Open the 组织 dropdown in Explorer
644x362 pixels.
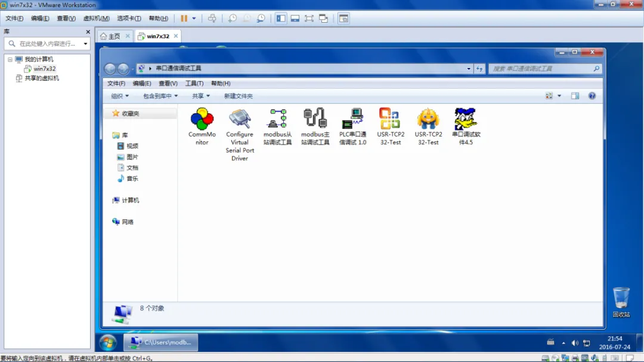click(119, 96)
